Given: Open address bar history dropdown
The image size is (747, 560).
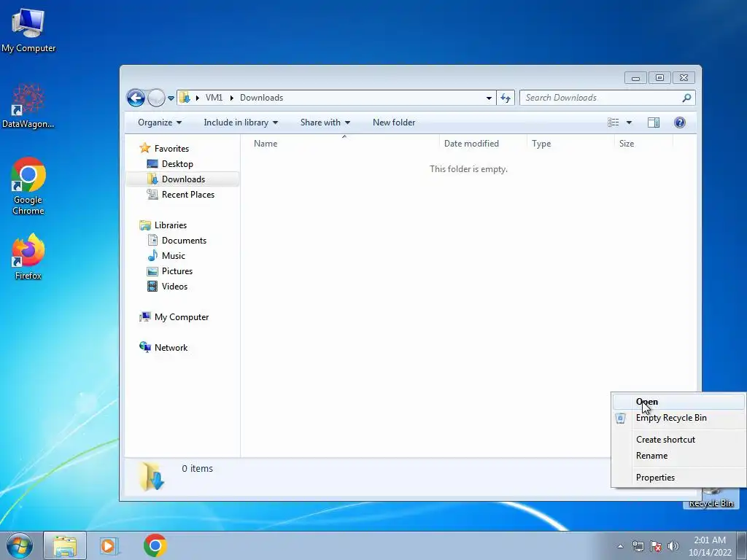Looking at the screenshot, I should pos(489,98).
